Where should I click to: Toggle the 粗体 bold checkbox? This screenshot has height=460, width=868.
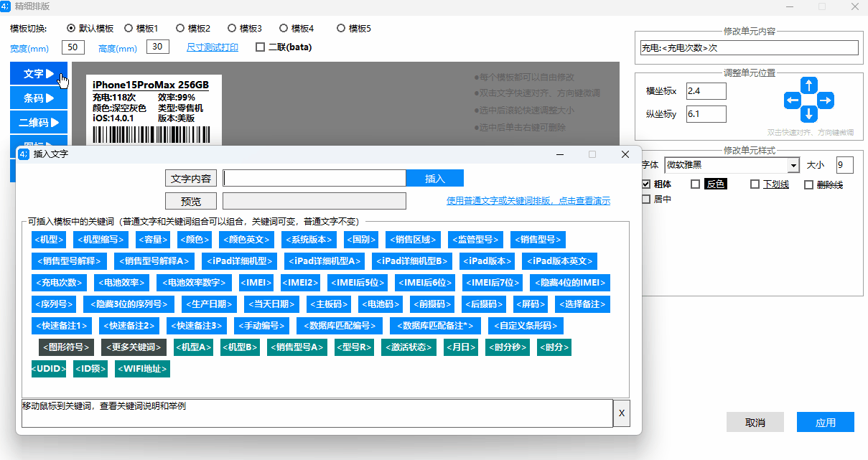pos(646,184)
